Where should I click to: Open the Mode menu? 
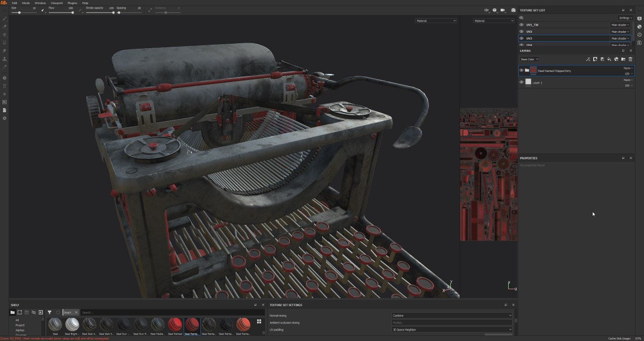(26, 3)
